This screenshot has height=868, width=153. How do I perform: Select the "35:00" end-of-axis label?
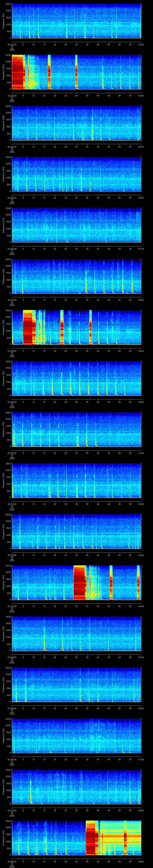click(x=141, y=657)
